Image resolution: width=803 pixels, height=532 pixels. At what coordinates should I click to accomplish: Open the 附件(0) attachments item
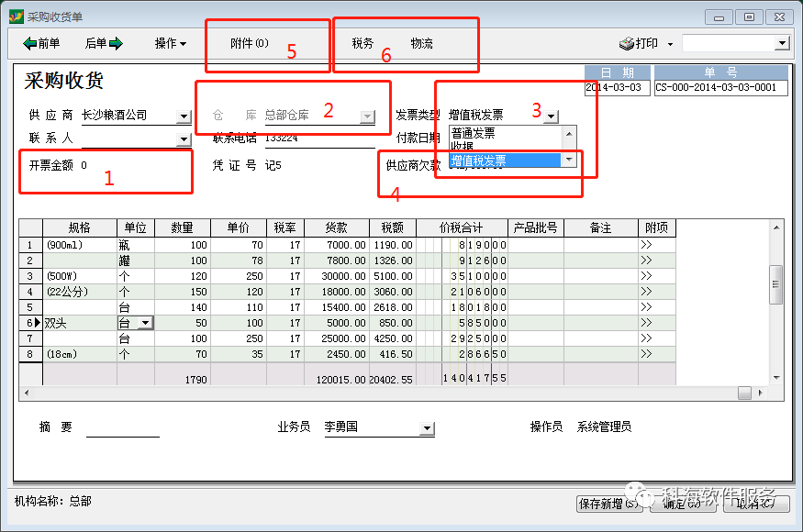[249, 43]
